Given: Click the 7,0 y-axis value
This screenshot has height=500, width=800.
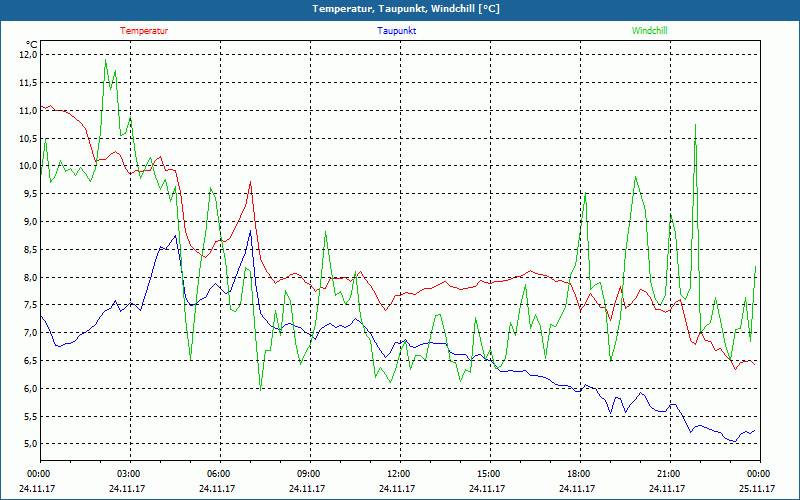Looking at the screenshot, I should 30,333.
